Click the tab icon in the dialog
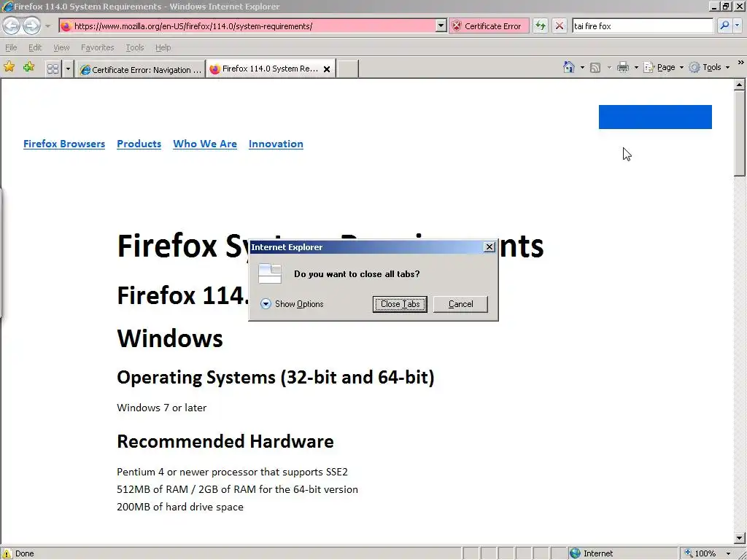Image resolution: width=747 pixels, height=560 pixels. point(270,274)
